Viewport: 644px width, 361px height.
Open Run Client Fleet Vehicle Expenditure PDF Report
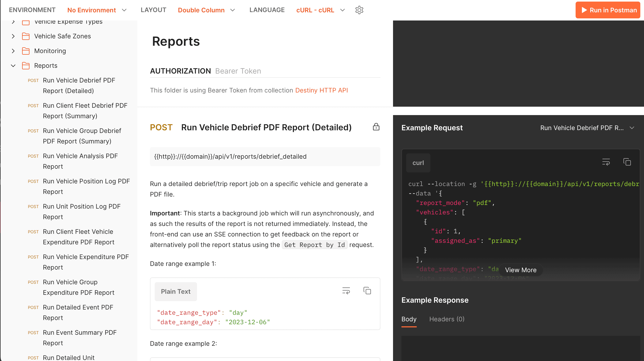(x=78, y=237)
